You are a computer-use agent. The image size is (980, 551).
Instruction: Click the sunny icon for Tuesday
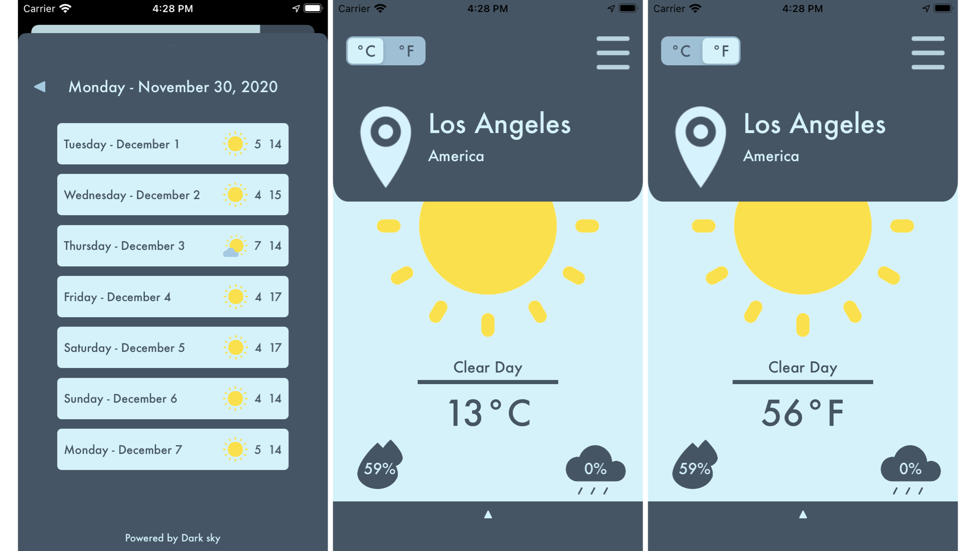pos(234,143)
